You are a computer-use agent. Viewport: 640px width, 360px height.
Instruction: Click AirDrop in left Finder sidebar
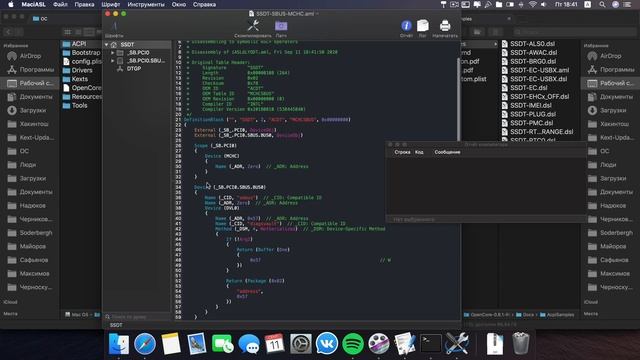click(30, 56)
